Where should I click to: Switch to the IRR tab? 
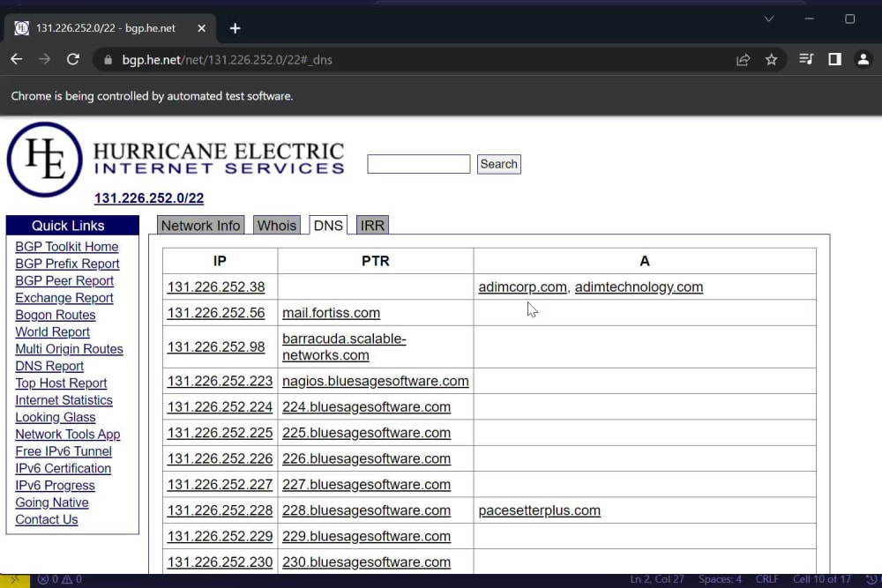click(372, 226)
